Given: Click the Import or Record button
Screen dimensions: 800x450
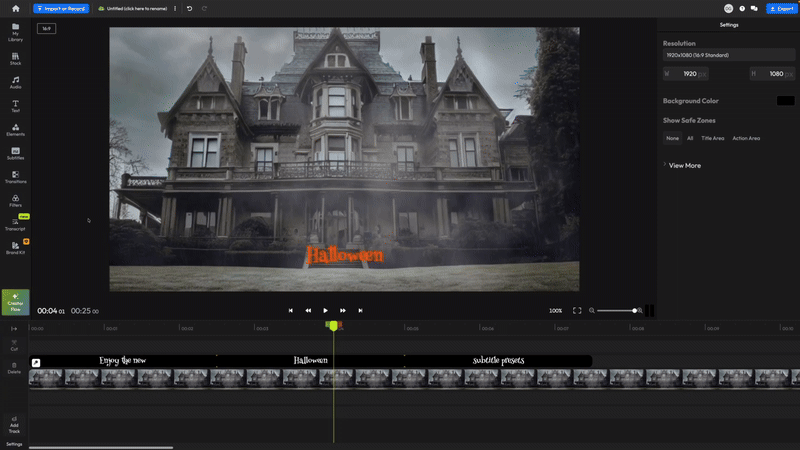Looking at the screenshot, I should click(x=61, y=8).
